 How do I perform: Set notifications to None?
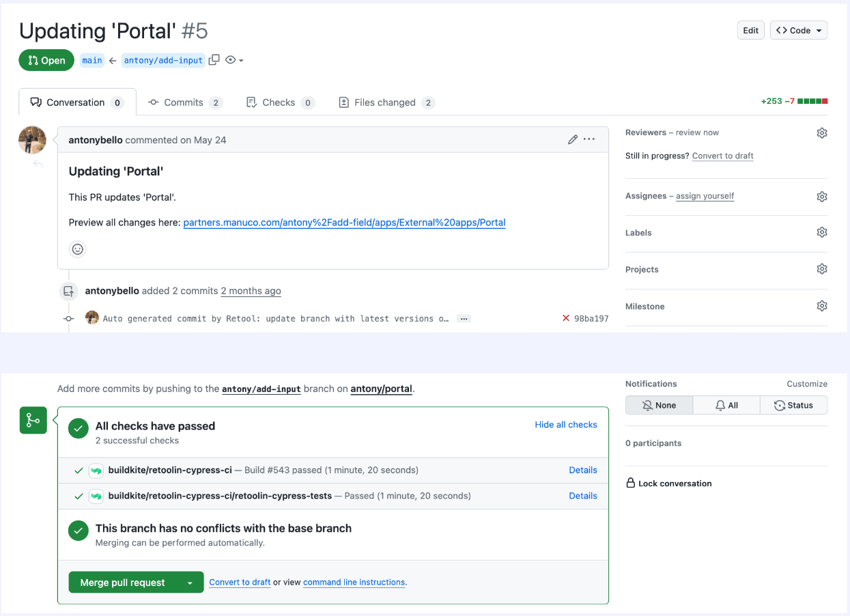[659, 404]
